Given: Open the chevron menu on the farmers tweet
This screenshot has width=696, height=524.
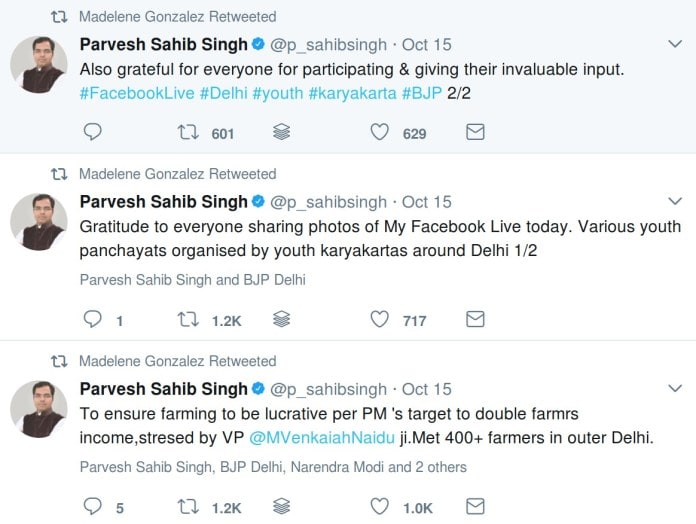Looking at the screenshot, I should (x=674, y=389).
